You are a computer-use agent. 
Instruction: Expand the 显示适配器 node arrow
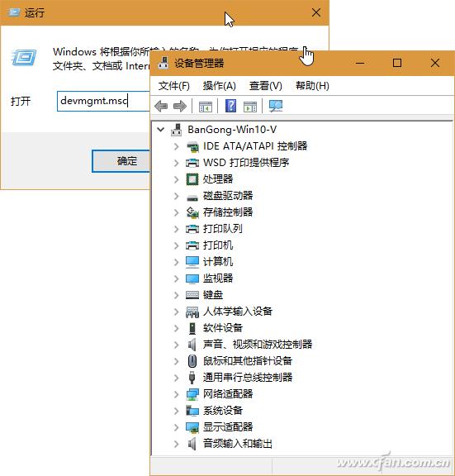tap(177, 427)
